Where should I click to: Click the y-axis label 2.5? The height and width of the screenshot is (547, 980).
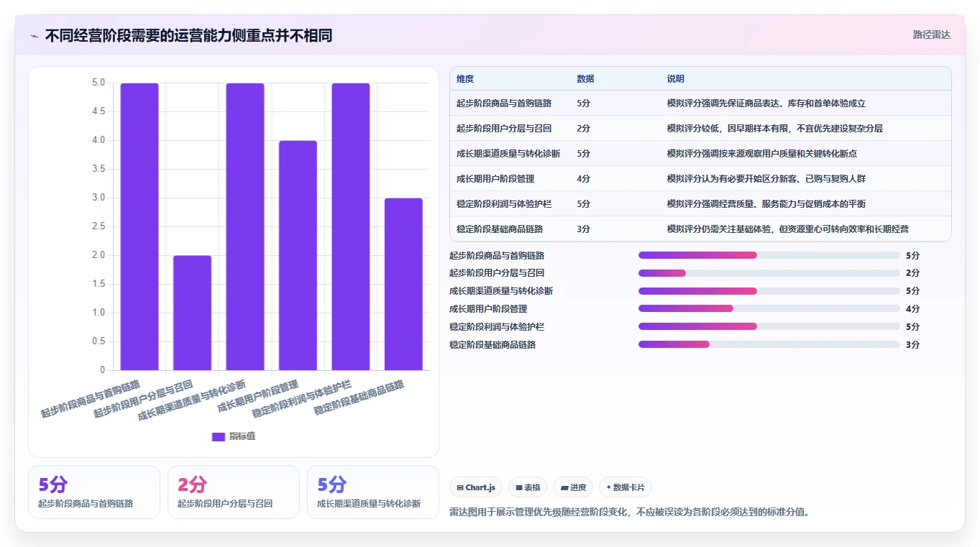coord(99,226)
